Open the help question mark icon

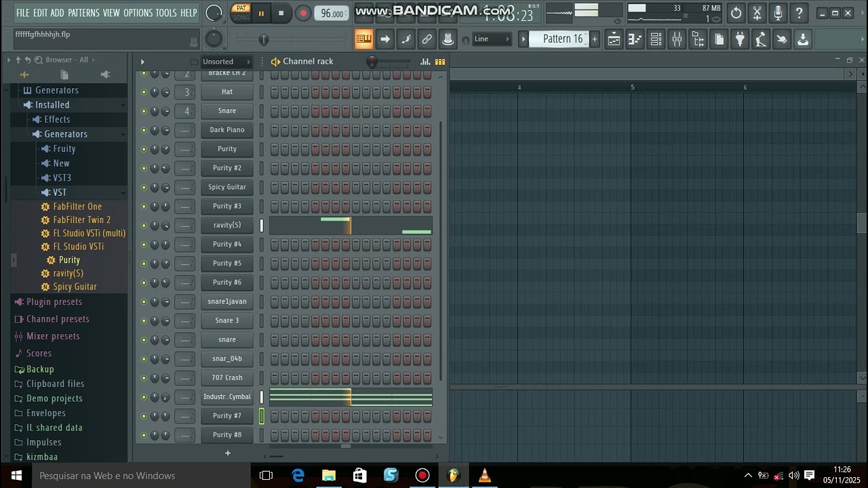tap(800, 13)
